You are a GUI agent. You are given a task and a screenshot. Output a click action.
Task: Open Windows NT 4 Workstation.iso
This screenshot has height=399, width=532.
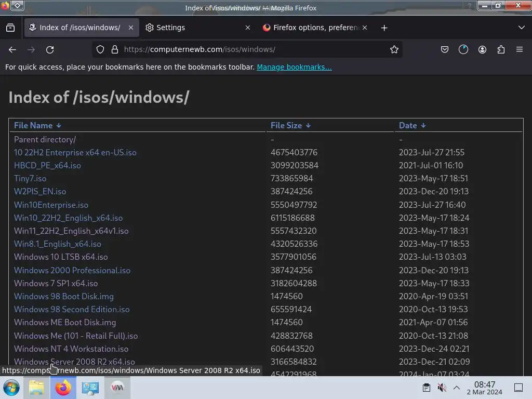tap(71, 349)
